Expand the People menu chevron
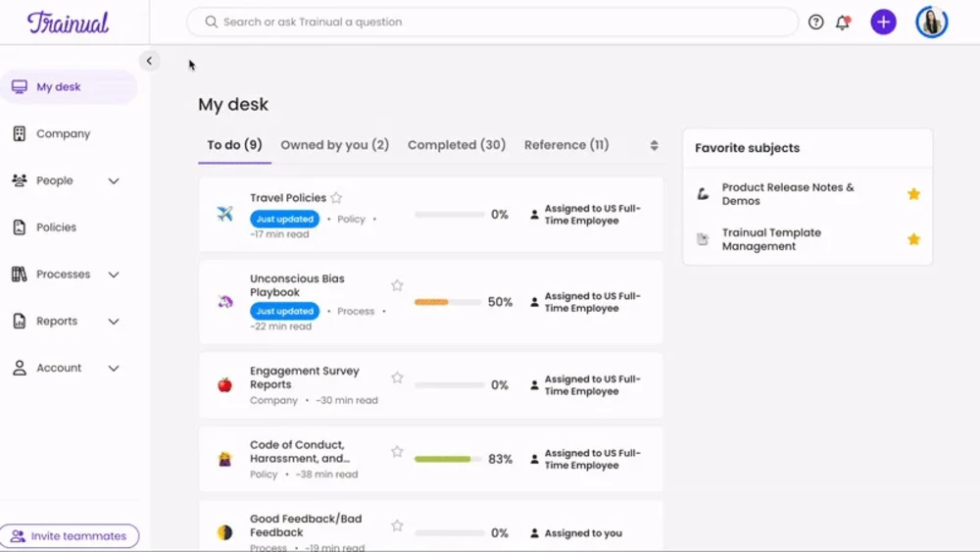 click(114, 180)
